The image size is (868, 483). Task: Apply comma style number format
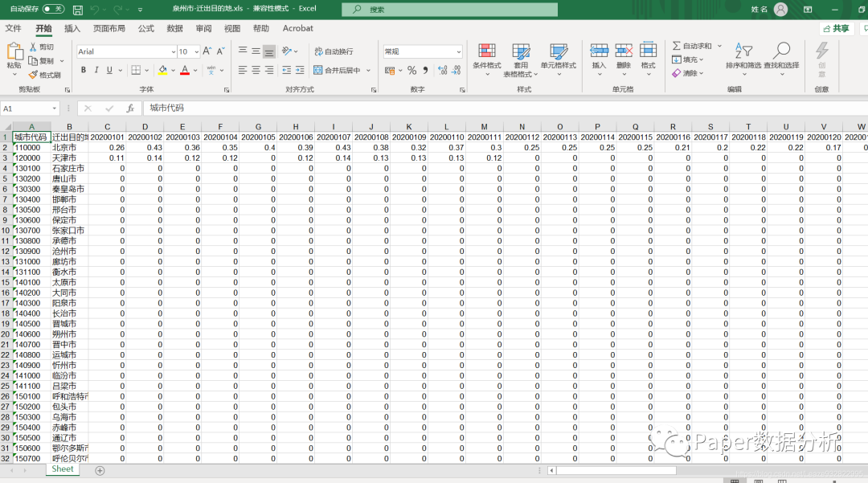point(425,70)
